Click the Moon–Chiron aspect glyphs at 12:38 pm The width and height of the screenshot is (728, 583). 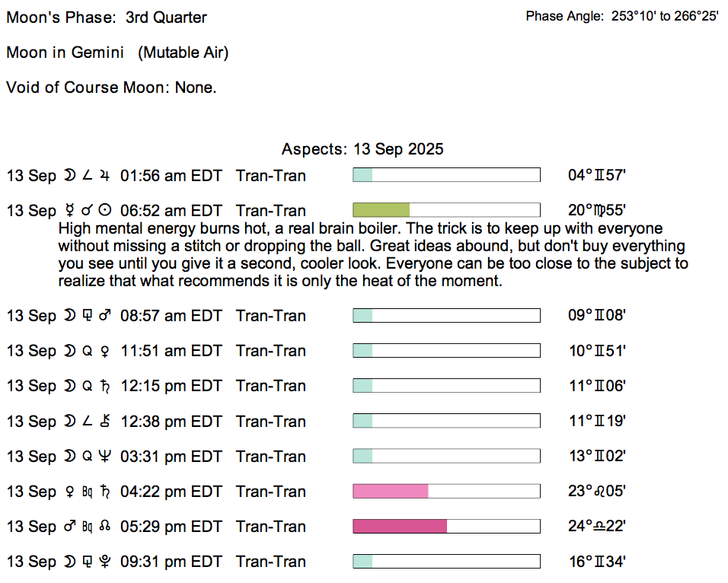[88, 422]
